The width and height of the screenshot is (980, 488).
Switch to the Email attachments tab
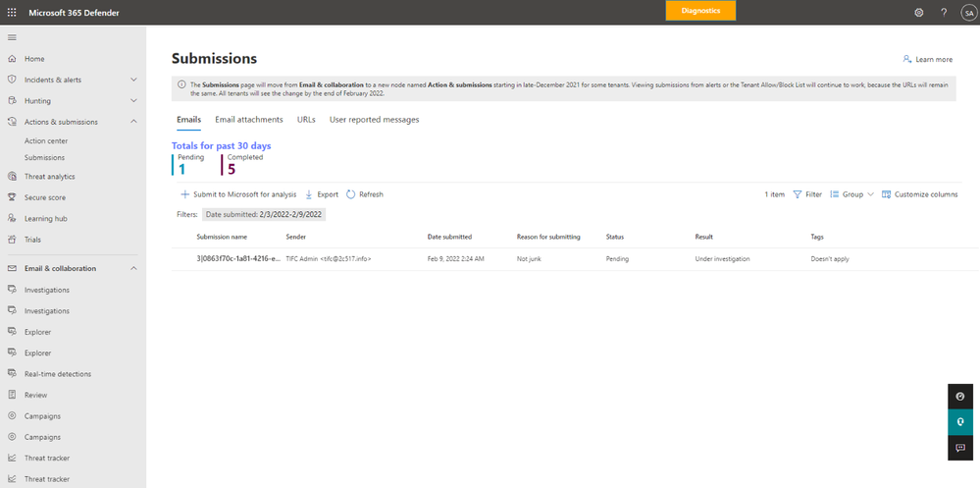coord(249,120)
